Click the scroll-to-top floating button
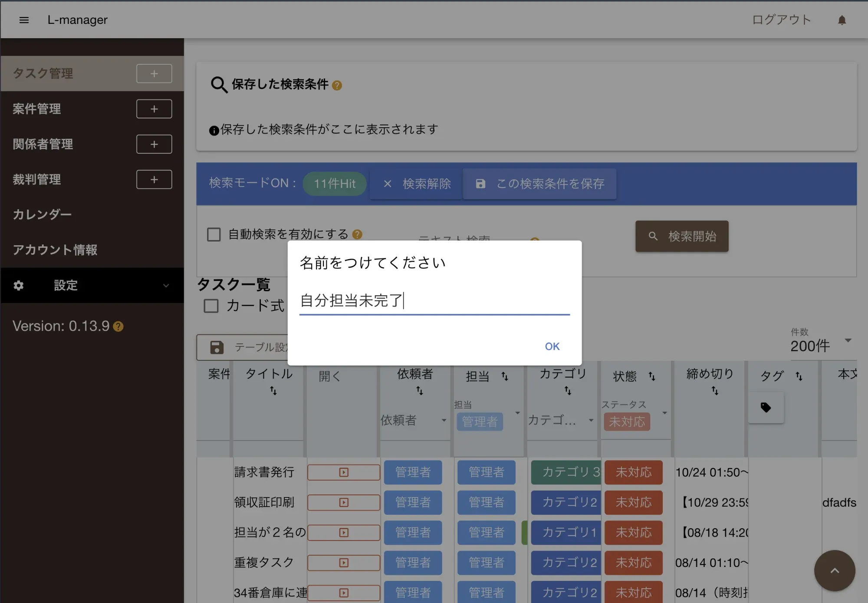Image resolution: width=868 pixels, height=603 pixels. click(834, 570)
